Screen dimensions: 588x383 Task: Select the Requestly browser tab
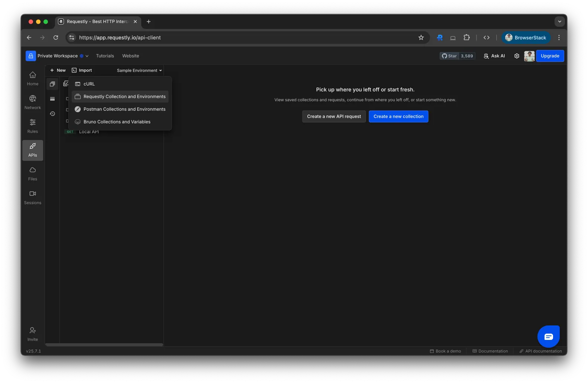coord(98,22)
